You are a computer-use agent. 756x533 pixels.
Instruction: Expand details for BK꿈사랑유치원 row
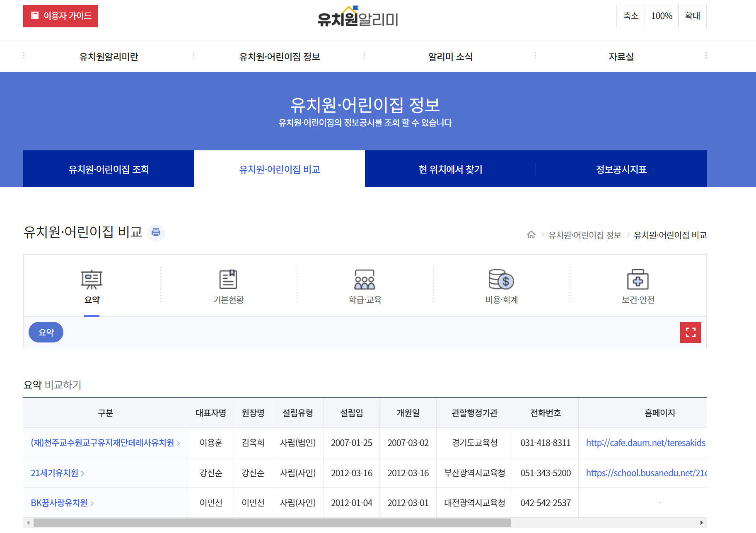coord(93,503)
